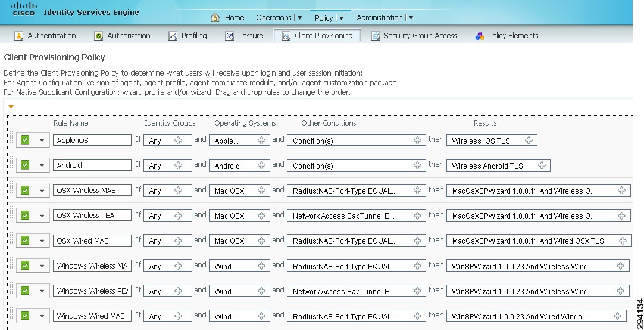644x330 pixels.
Task: Open the Administration menu dropdown arrow
Action: tap(411, 18)
